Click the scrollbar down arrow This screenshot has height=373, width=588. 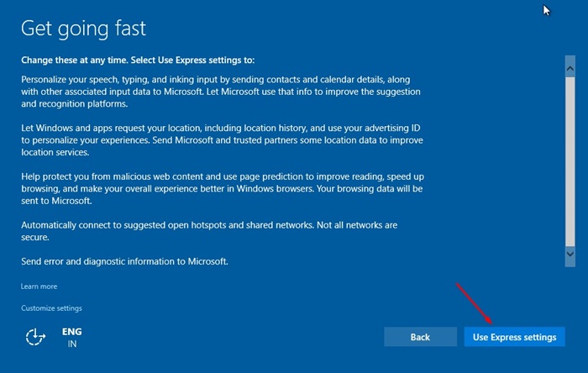tap(570, 254)
